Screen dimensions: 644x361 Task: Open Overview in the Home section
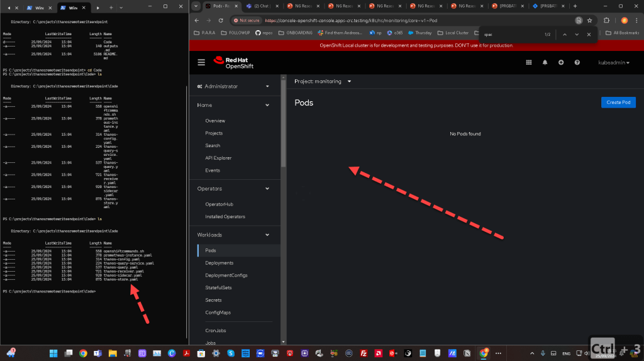coord(215,121)
